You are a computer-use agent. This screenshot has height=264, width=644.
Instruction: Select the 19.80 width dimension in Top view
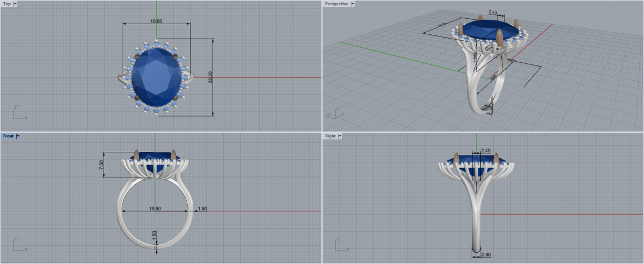pos(156,21)
